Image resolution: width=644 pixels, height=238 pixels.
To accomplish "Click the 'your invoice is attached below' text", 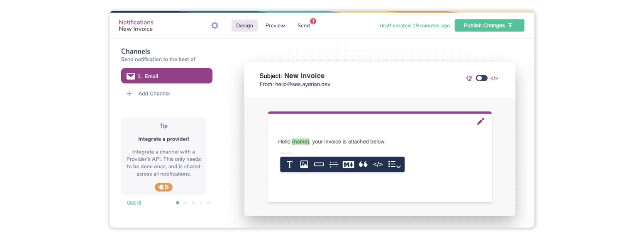I will pyautogui.click(x=349, y=141).
